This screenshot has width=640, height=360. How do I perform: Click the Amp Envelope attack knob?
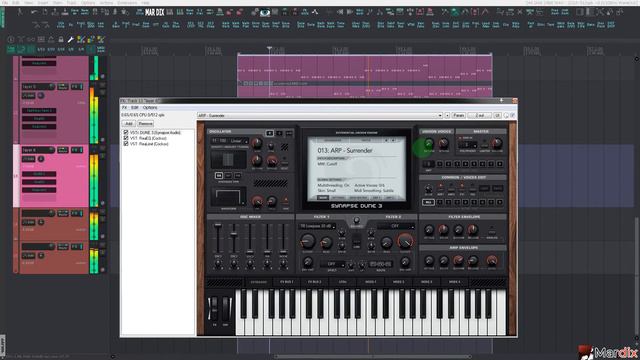(429, 261)
